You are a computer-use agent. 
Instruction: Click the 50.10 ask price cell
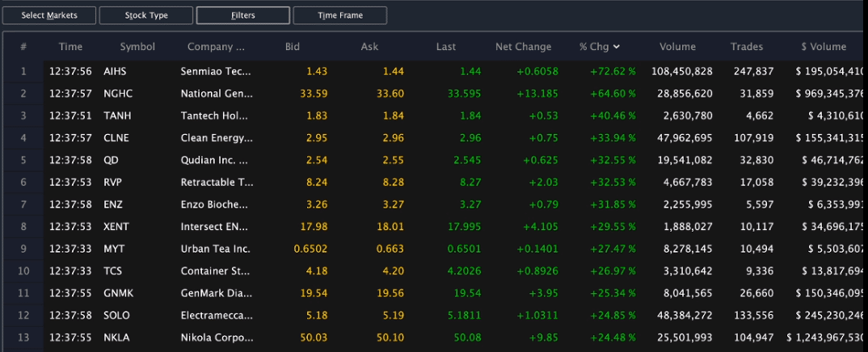pos(390,337)
